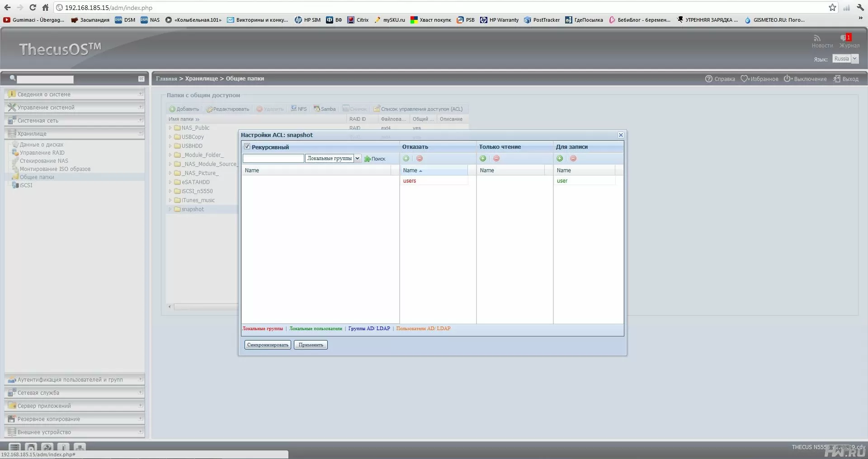This screenshot has width=868, height=459.
Task: Click the green add icon under Для записи
Action: coord(560,158)
